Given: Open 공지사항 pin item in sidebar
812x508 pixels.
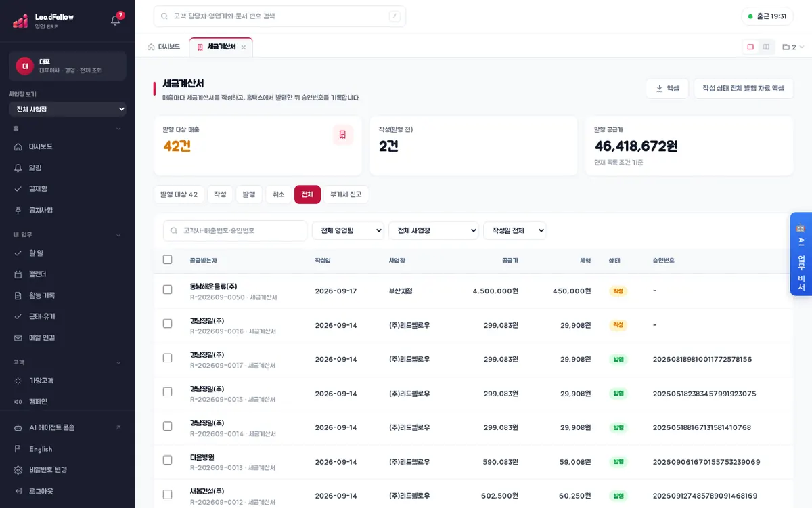Looking at the screenshot, I should pyautogui.click(x=68, y=210).
